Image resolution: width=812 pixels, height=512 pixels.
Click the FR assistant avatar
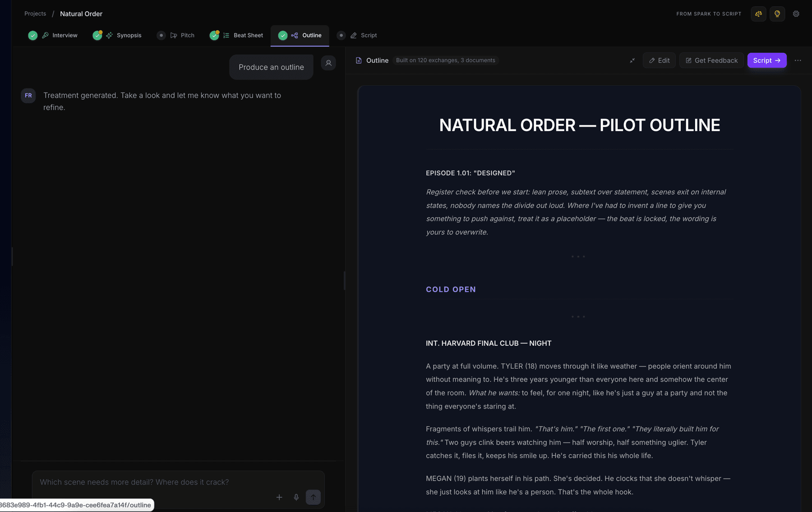click(x=28, y=95)
